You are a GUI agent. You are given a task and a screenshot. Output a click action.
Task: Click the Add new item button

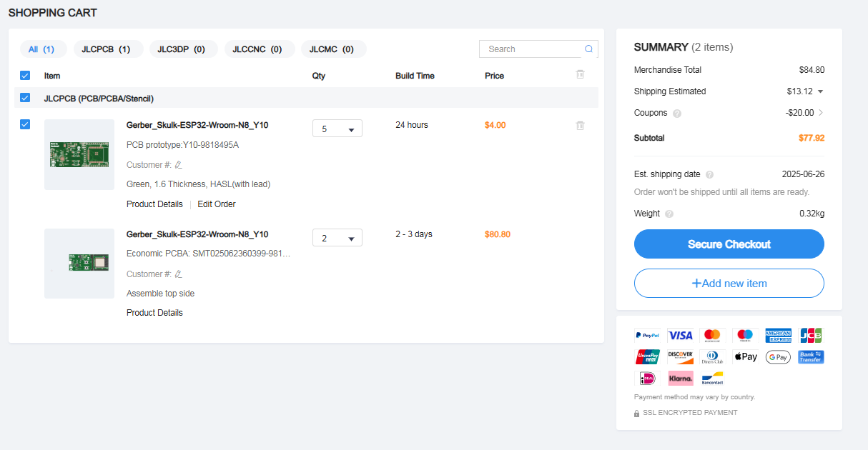(729, 284)
